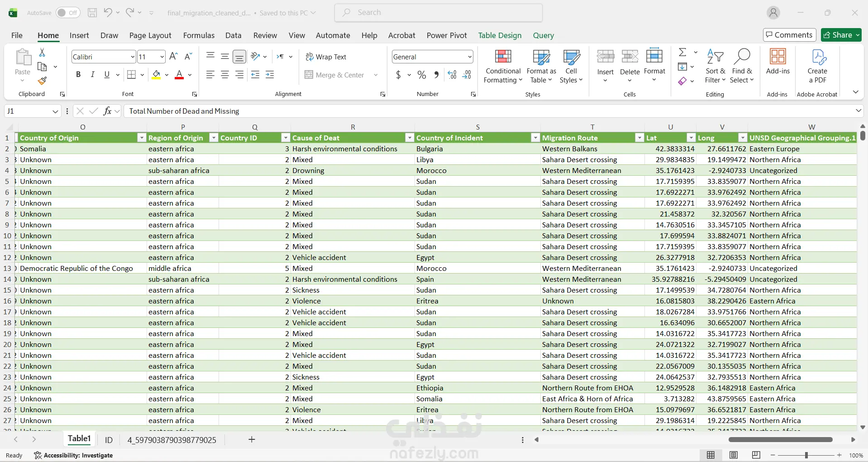The image size is (868, 462).
Task: Switch to the Formulas ribbon tab
Action: (x=199, y=35)
